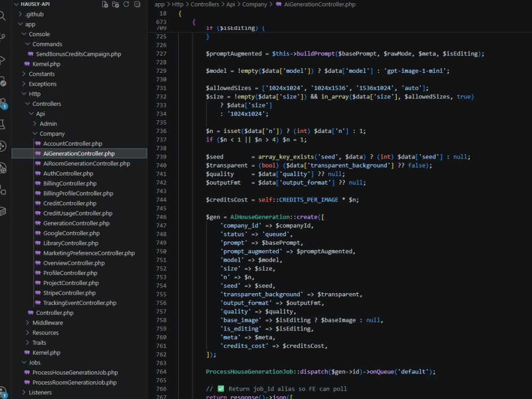Open LibraryController.php
The image size is (532, 399).
point(71,243)
